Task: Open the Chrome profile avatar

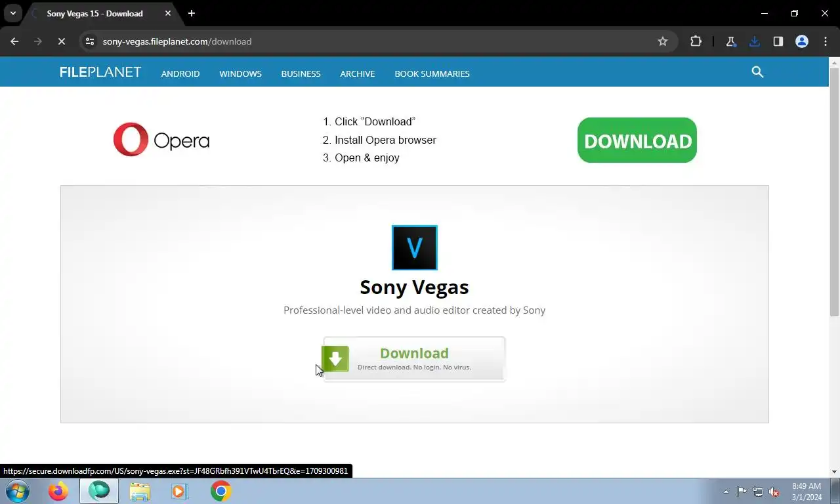Action: (801, 41)
